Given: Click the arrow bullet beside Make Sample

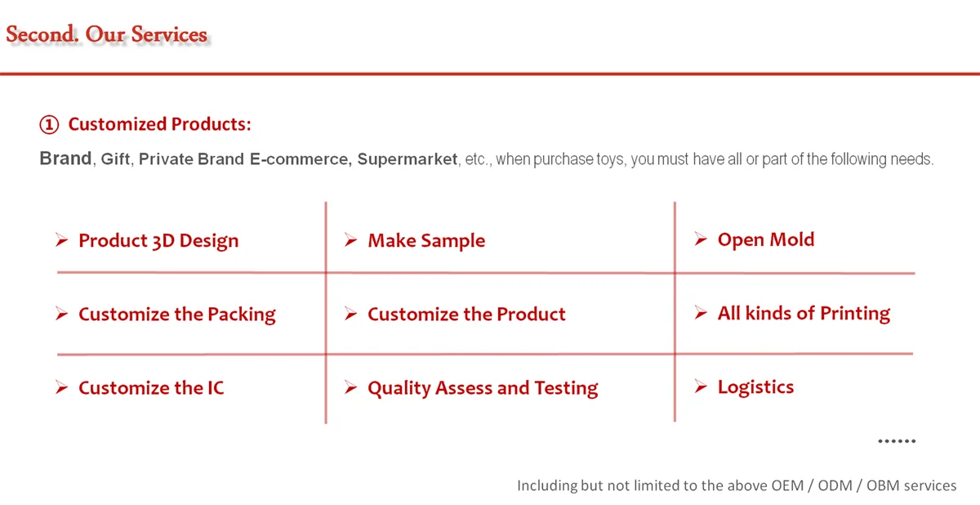Looking at the screenshot, I should click(x=350, y=240).
